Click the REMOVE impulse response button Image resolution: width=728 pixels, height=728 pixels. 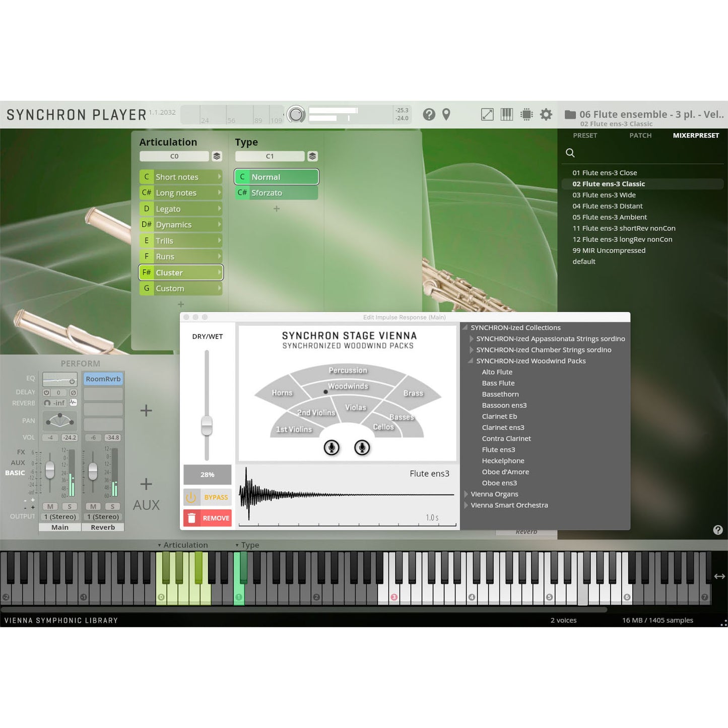(208, 518)
